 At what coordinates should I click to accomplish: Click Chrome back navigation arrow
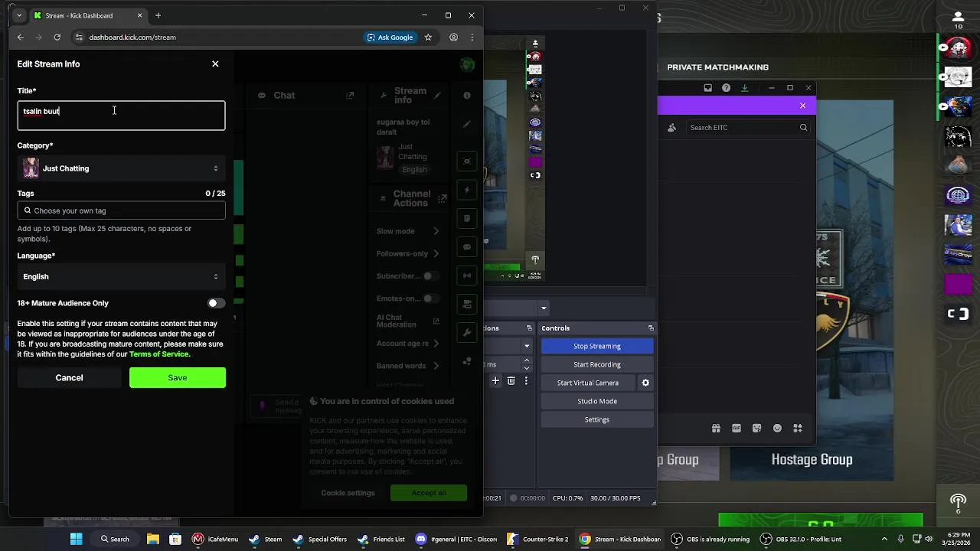21,37
